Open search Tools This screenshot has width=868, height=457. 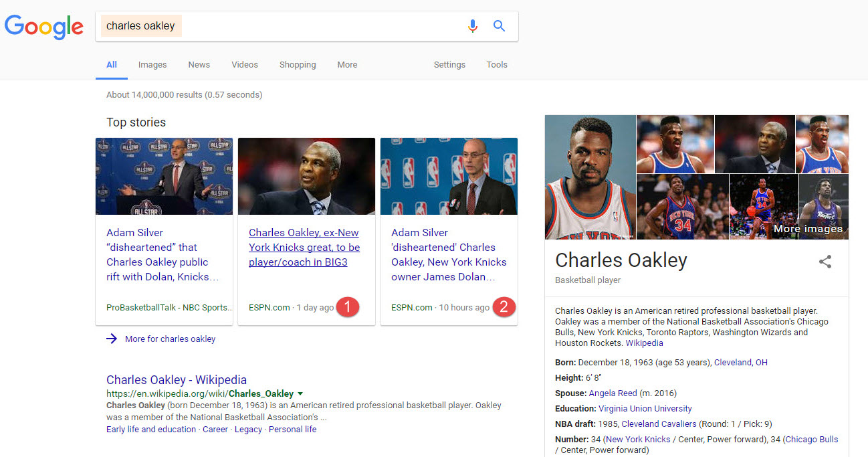(497, 65)
